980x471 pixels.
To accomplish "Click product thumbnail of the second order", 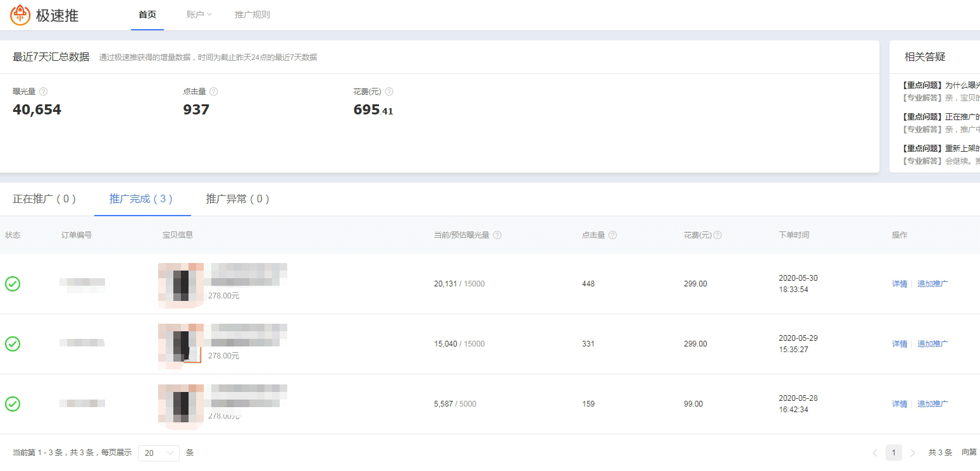I will [x=181, y=344].
